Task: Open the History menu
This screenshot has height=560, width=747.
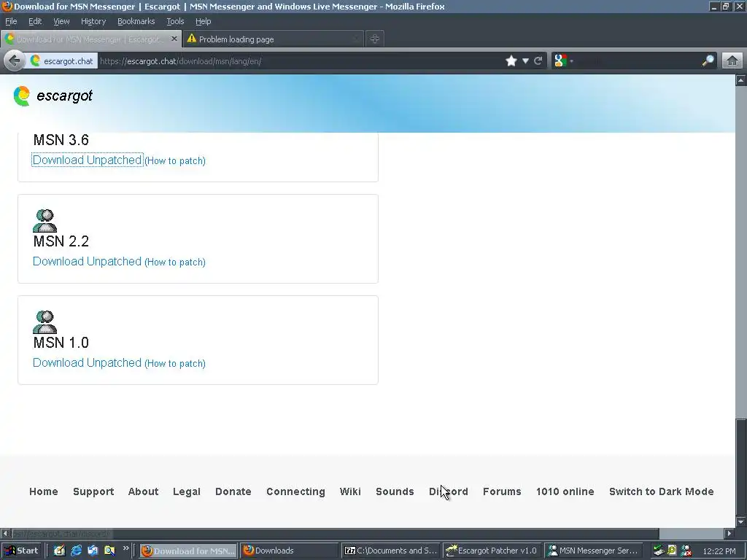Action: tap(93, 21)
